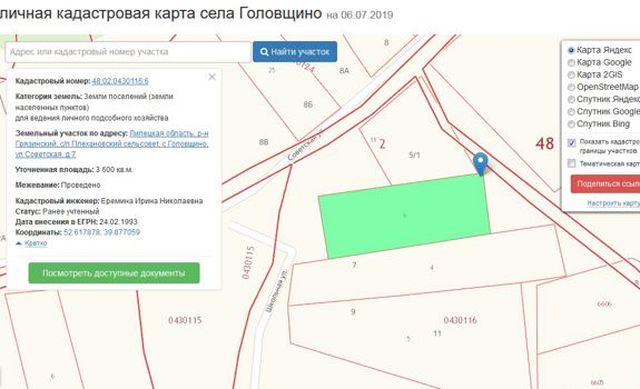Click parcel labeled 5/1 on map
640x389 pixels.
(414, 155)
